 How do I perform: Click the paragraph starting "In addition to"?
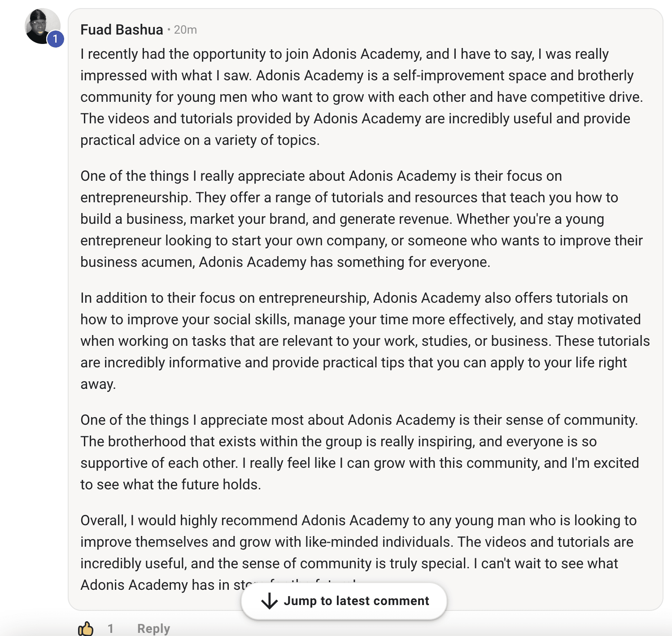coord(365,341)
